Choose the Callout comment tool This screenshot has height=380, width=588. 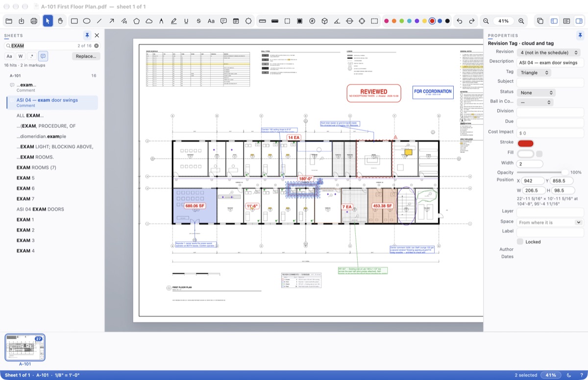click(x=223, y=21)
